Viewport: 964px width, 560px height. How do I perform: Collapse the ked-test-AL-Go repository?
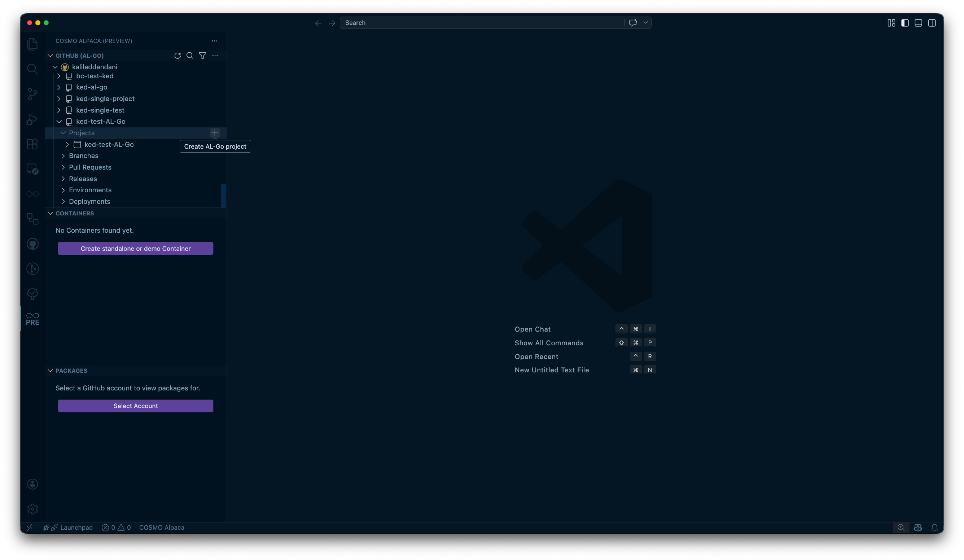[x=59, y=122]
